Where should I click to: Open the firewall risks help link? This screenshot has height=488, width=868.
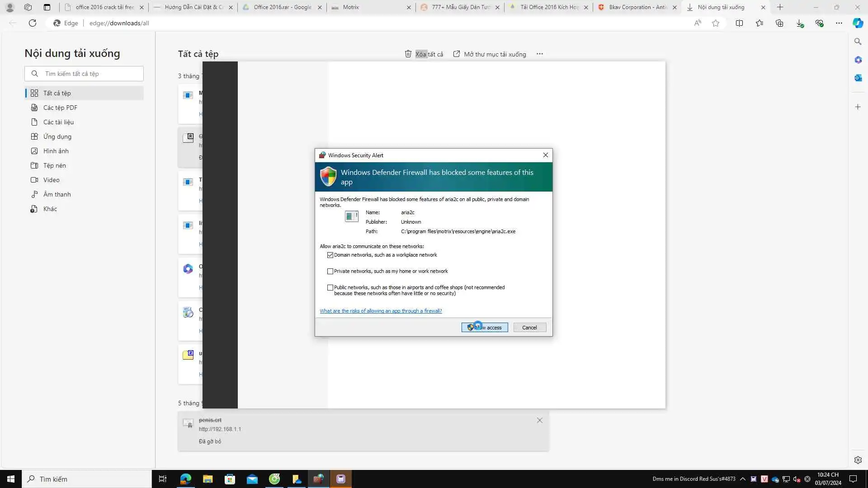pos(381,311)
